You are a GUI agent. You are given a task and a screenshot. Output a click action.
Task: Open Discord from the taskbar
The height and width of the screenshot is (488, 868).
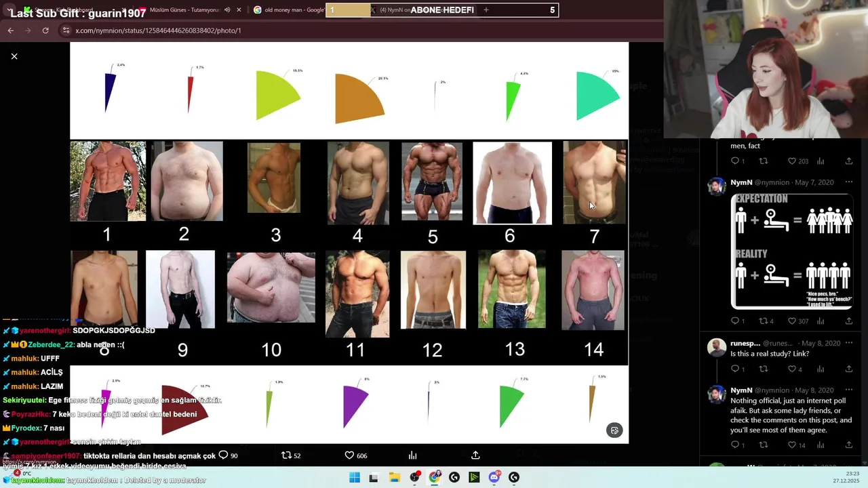pyautogui.click(x=494, y=477)
